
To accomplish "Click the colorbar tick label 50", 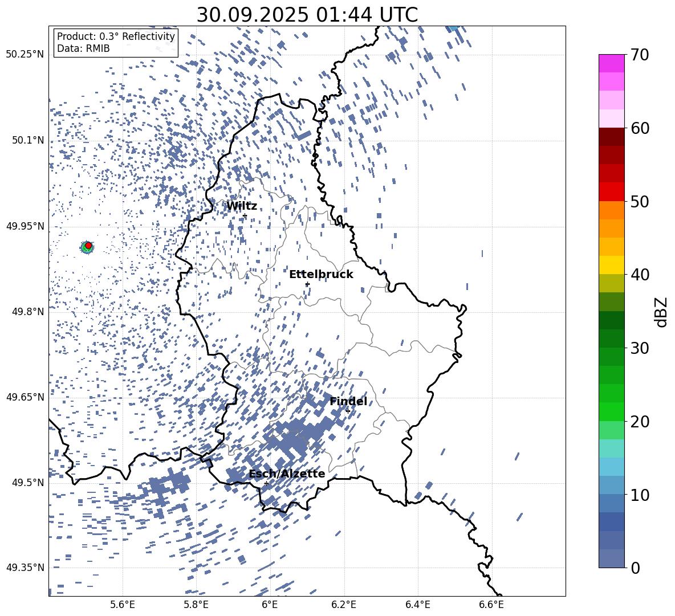I will [x=640, y=201].
